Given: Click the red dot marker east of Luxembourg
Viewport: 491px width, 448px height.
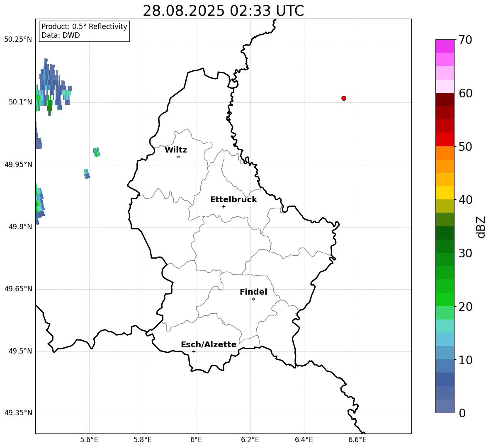Looking at the screenshot, I should click(x=344, y=98).
